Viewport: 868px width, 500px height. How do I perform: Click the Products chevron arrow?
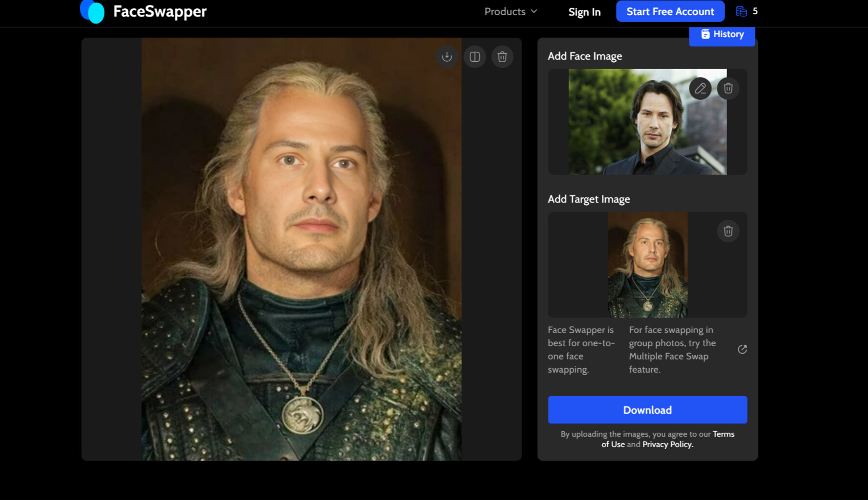click(534, 11)
